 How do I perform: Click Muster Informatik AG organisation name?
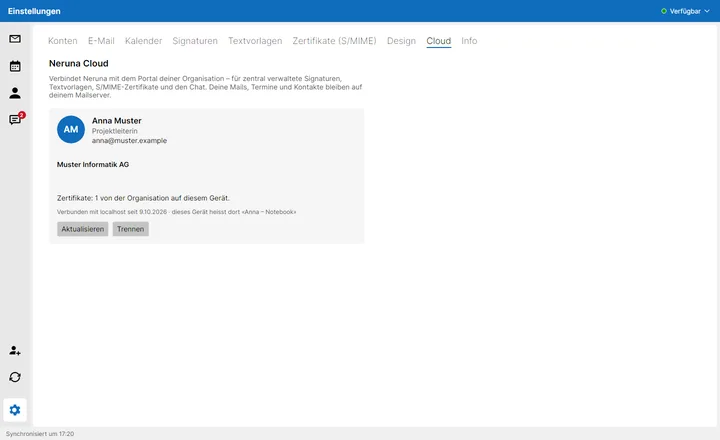click(x=93, y=164)
